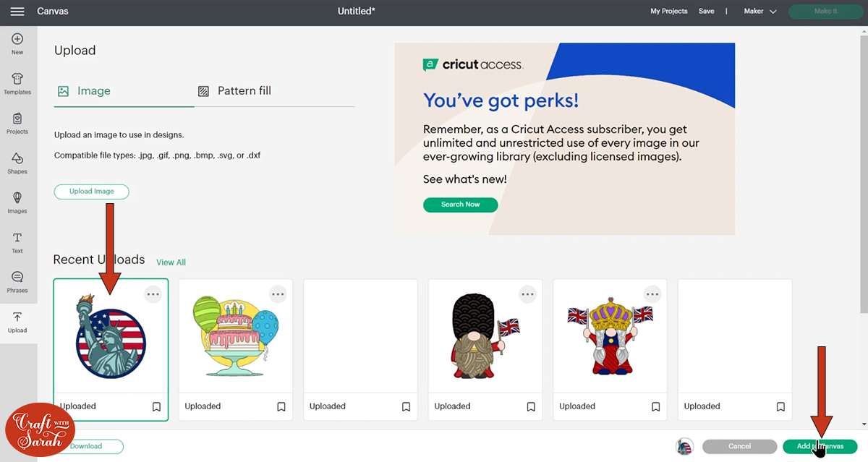Select the birthday cake thumbnail

(x=236, y=336)
